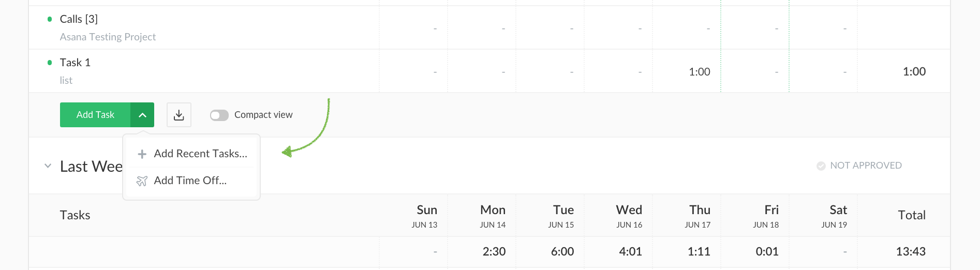Image resolution: width=980 pixels, height=270 pixels.
Task: Select the 6:00 total for Tuesday
Action: pos(562,252)
